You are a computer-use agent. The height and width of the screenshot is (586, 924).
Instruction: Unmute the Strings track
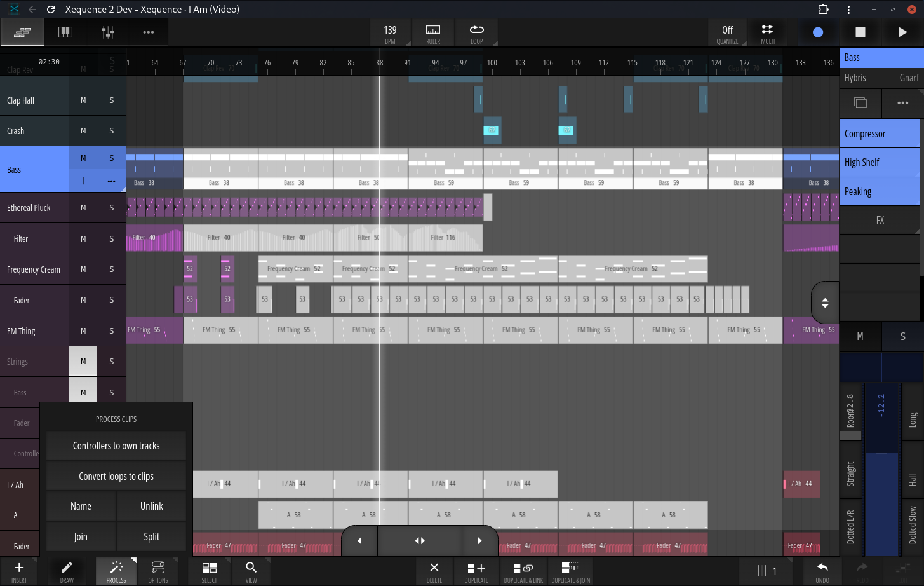(83, 362)
